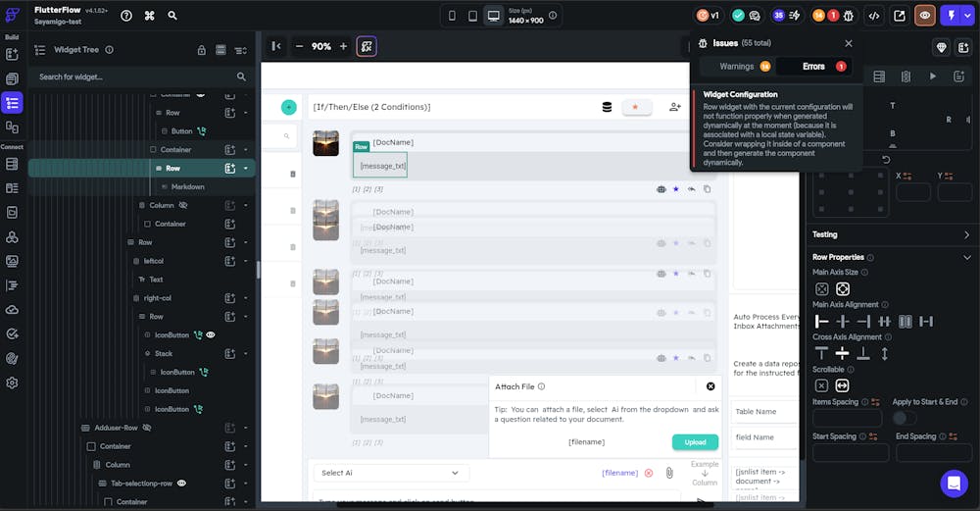Open the chat support bubble

pyautogui.click(x=954, y=483)
